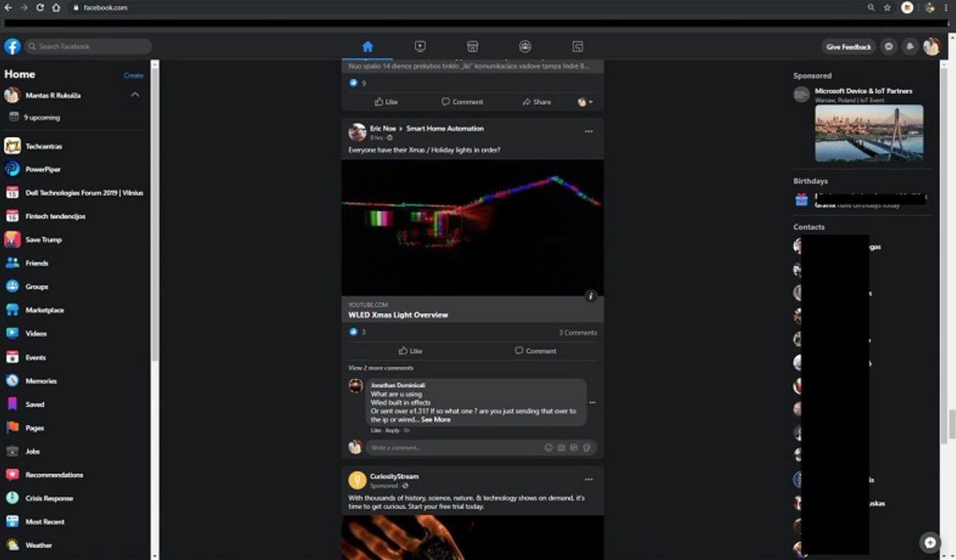Click the Facebook logo icon
This screenshot has width=956, height=560.
tap(12, 46)
